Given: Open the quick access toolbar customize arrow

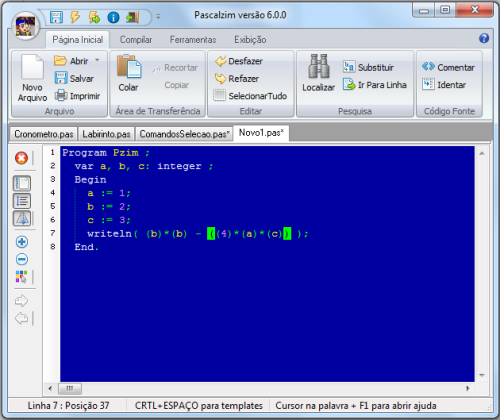Looking at the screenshot, I should tap(158, 16).
